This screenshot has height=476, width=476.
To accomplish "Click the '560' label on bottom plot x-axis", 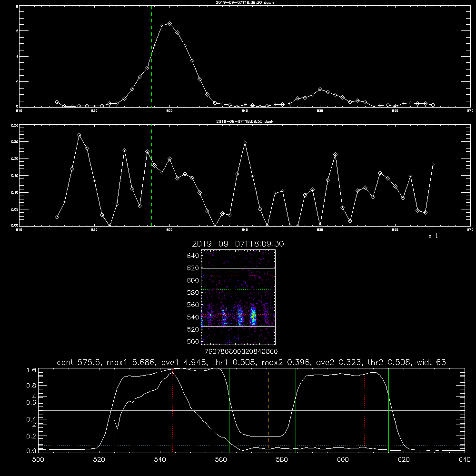I will pos(221,459).
